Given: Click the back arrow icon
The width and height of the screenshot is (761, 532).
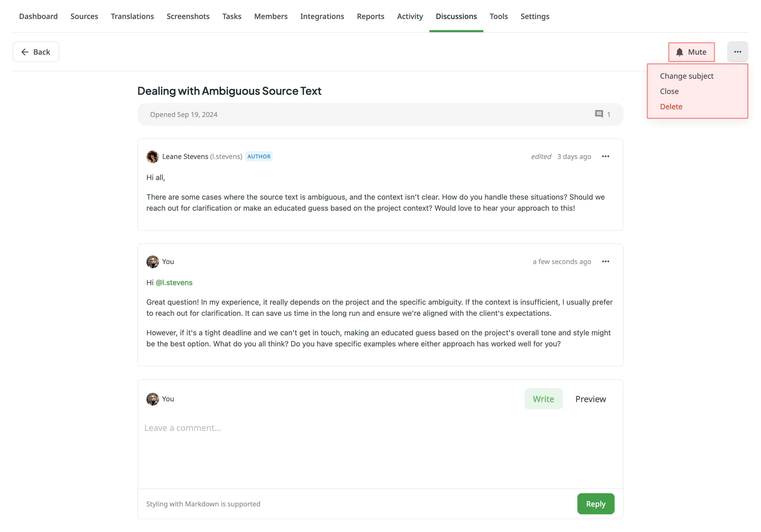Looking at the screenshot, I should coord(25,52).
